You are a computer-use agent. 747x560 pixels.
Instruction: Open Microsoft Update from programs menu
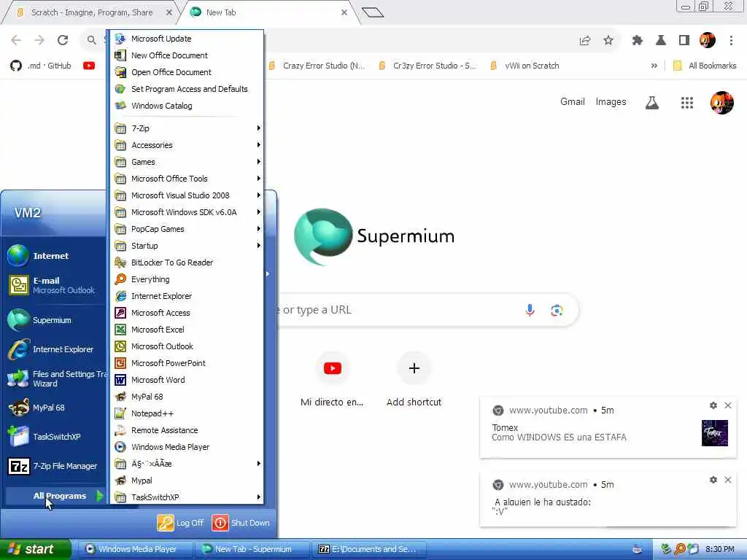pos(187,39)
